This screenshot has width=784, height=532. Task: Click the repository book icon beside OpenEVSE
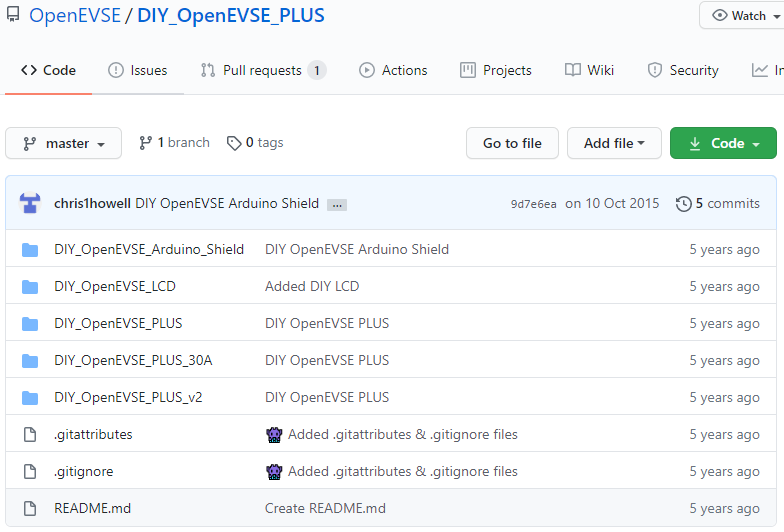pos(13,14)
